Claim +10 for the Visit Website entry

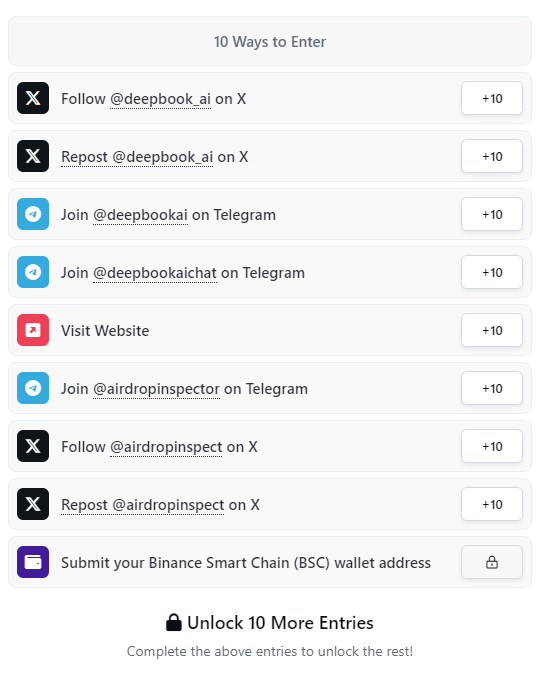pos(492,330)
